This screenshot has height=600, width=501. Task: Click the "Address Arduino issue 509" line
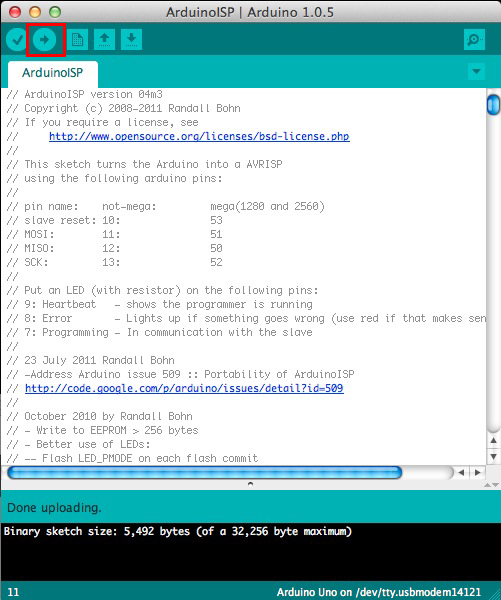pos(181,374)
